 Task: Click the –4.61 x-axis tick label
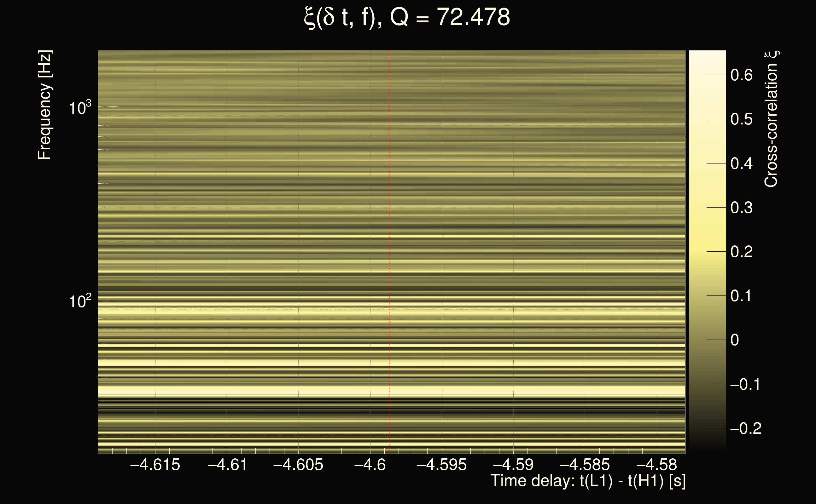click(x=227, y=465)
